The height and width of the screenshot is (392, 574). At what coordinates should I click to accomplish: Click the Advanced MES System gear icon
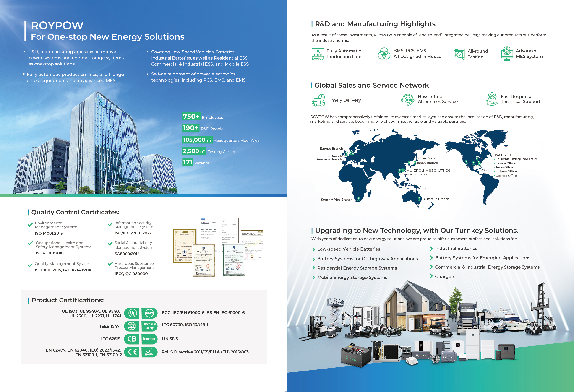(x=507, y=54)
